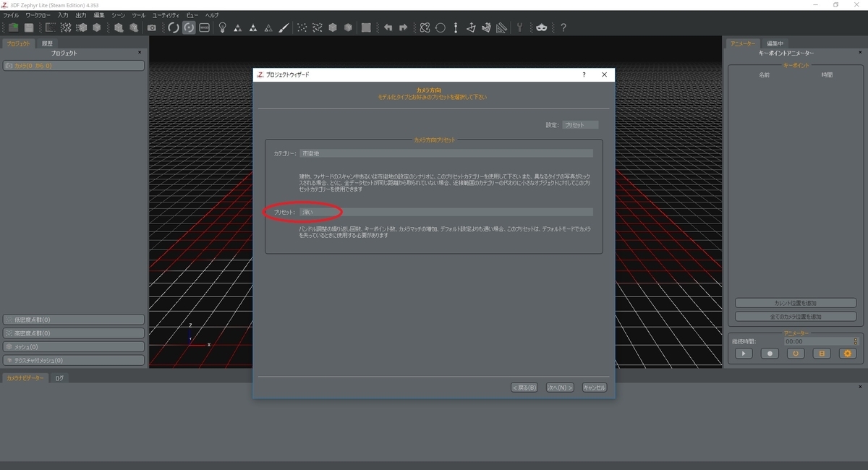Click the 時間 column header
Image resolution: width=868 pixels, height=470 pixels.
pyautogui.click(x=827, y=74)
